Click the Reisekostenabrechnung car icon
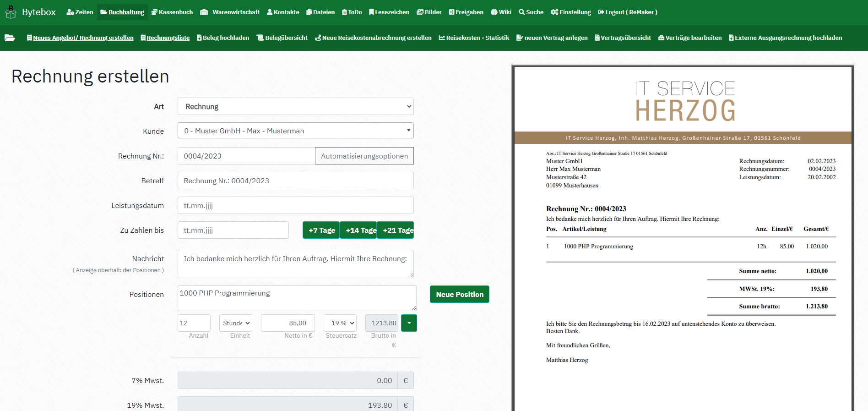Viewport: 868px width, 411px height. pyautogui.click(x=318, y=38)
